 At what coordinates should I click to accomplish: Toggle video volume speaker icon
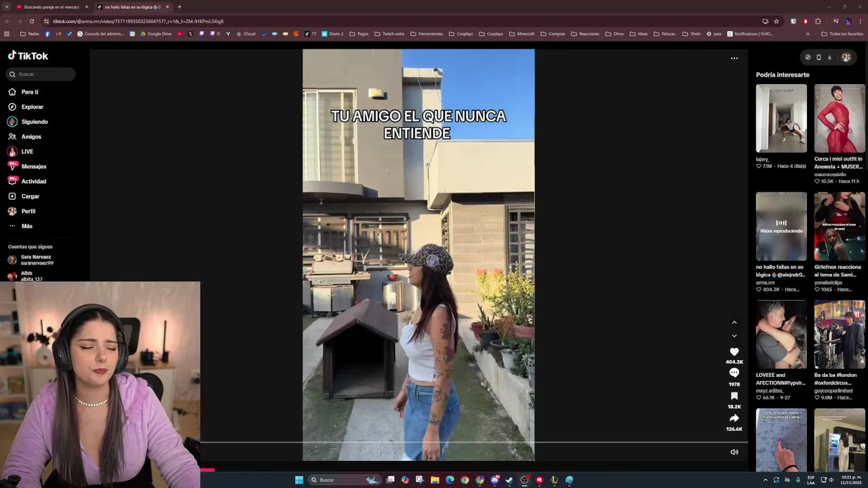[734, 452]
